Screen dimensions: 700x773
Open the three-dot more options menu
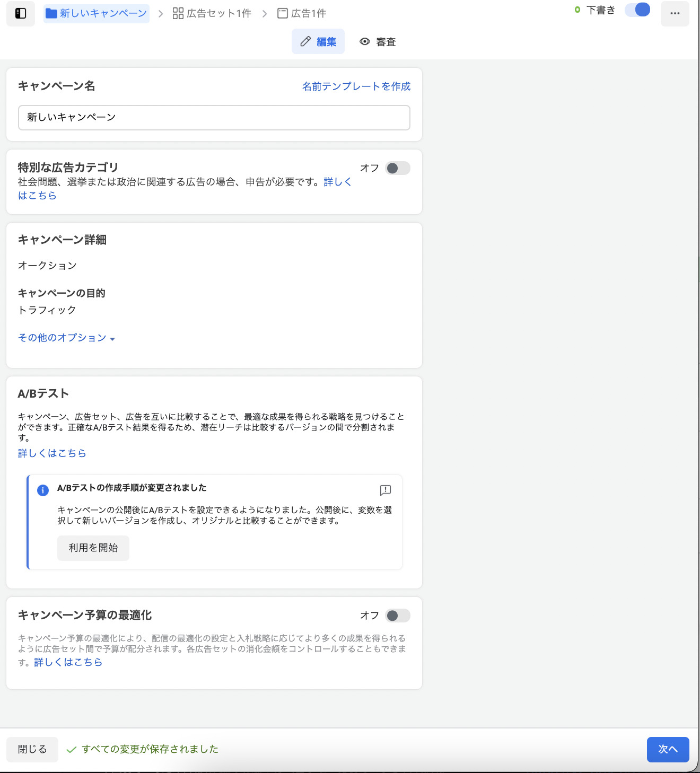675,13
